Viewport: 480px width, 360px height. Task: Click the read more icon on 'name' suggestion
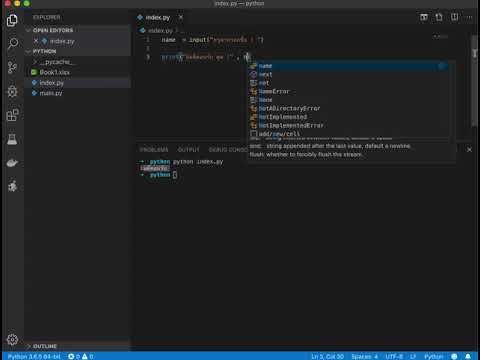click(442, 66)
